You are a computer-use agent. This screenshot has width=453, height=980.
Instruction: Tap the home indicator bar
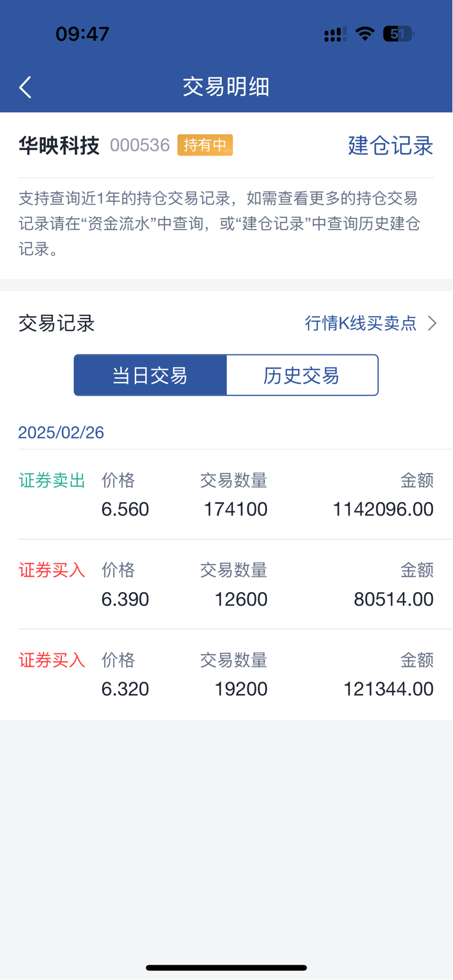(226, 968)
